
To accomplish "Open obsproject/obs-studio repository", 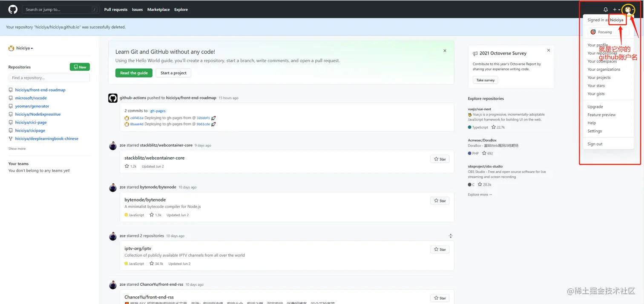I will pyautogui.click(x=485, y=166).
